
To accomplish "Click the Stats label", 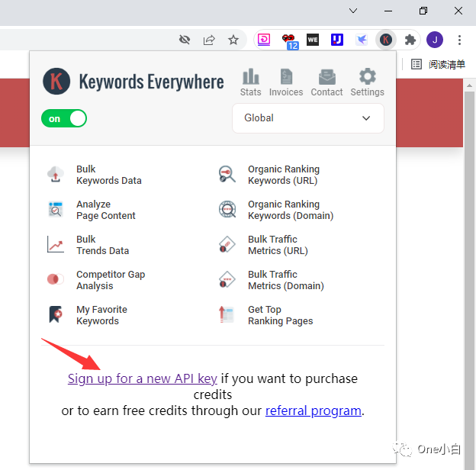I will [250, 92].
